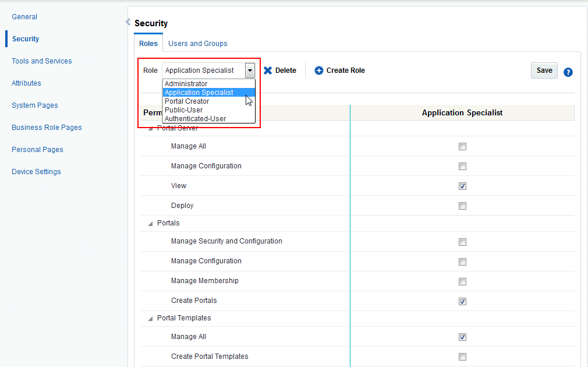The width and height of the screenshot is (588, 367).
Task: Open the blue help question mark icon
Action: (x=568, y=72)
